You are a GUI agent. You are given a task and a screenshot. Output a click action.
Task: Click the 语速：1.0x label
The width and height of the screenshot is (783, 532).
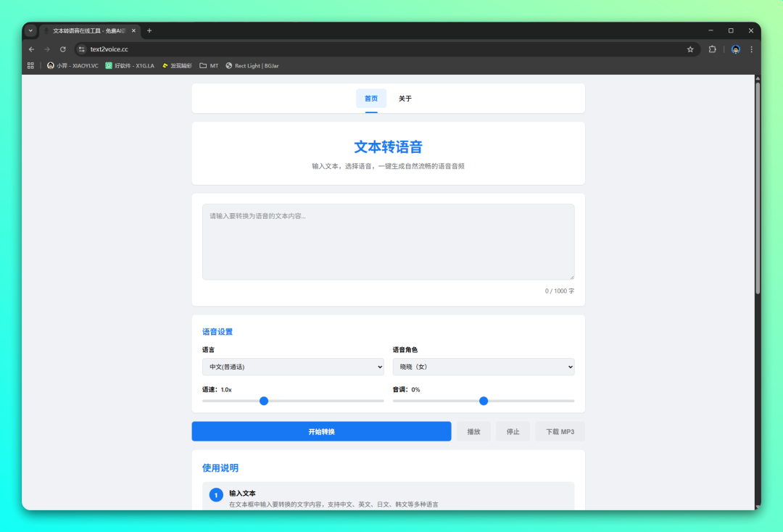point(217,390)
